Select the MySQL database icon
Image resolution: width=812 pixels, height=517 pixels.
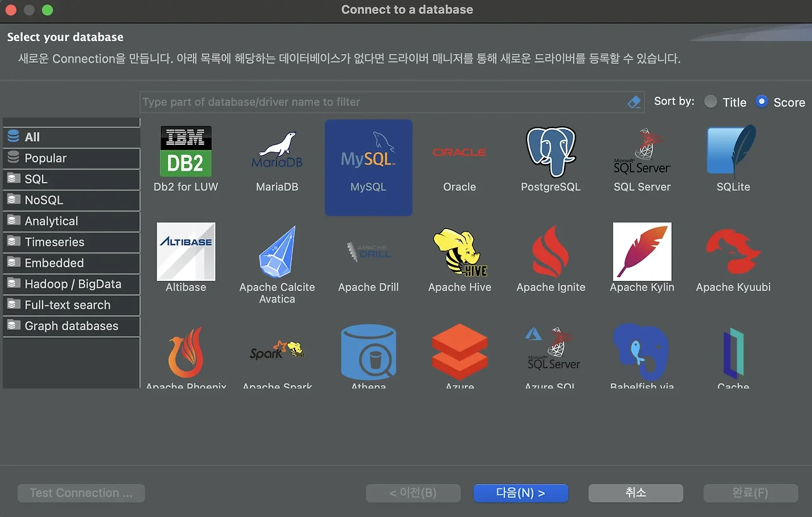pyautogui.click(x=369, y=162)
